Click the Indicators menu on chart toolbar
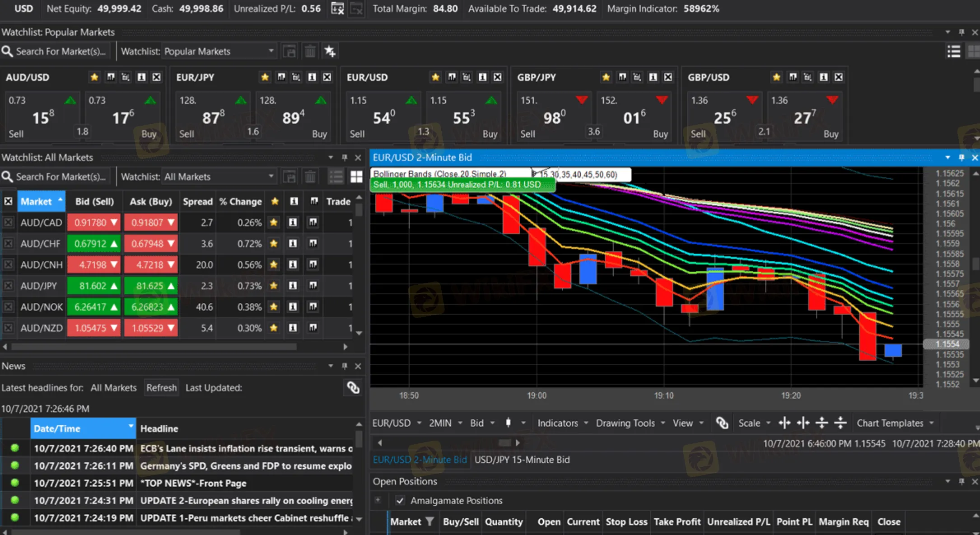Image resolution: width=980 pixels, height=535 pixels. (558, 422)
